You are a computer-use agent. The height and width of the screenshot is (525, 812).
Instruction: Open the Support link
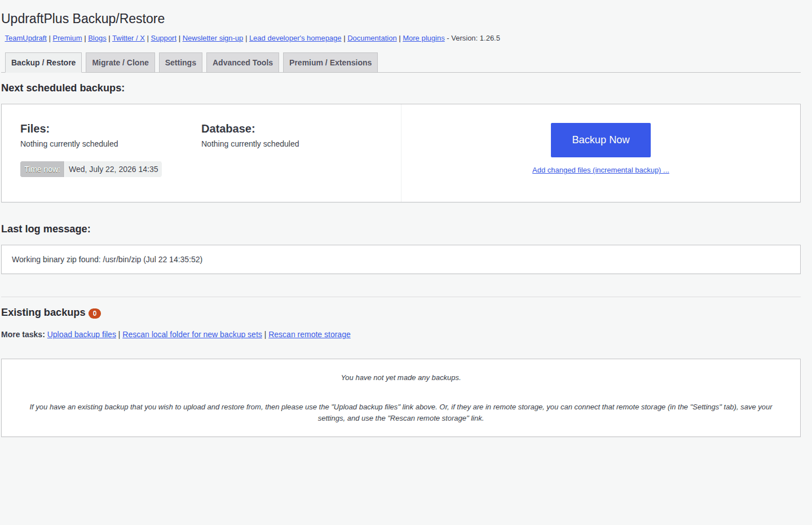tap(164, 38)
